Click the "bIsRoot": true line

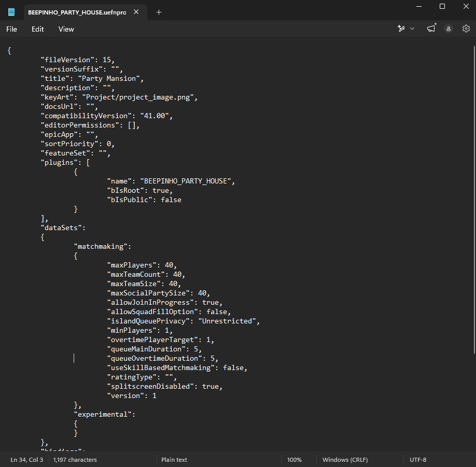tap(139, 191)
